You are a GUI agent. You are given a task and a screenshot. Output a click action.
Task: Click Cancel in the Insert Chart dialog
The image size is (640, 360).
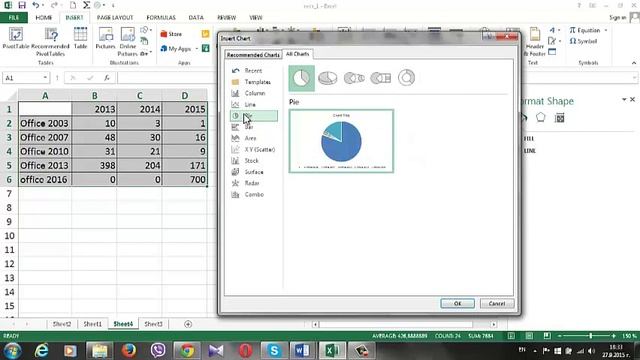pos(497,304)
